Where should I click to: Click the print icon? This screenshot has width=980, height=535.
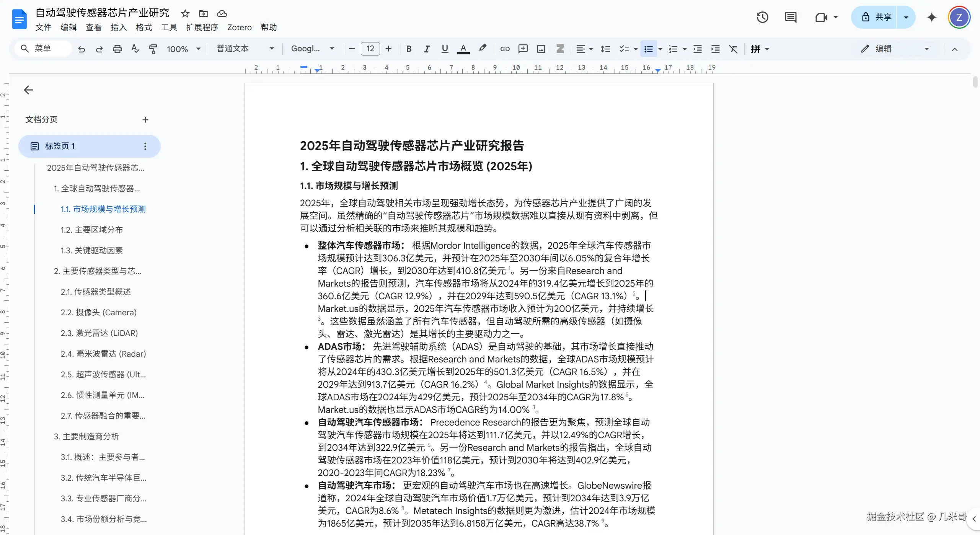pyautogui.click(x=117, y=49)
